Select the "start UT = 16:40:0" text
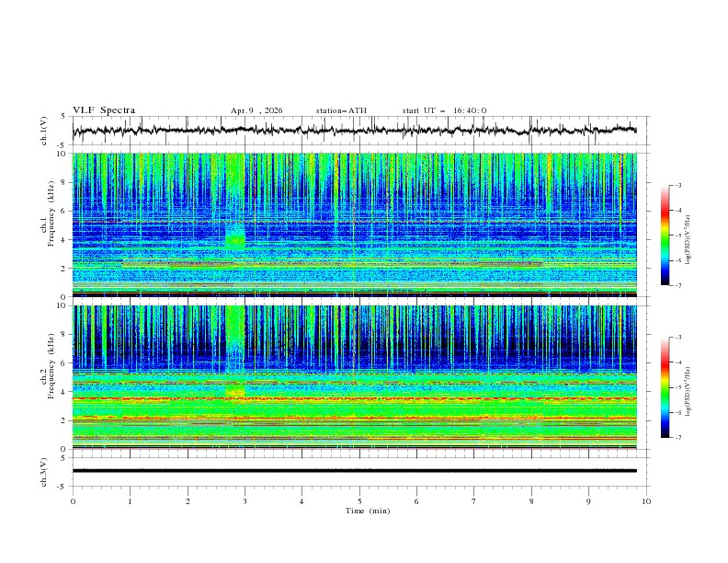 pyautogui.click(x=444, y=110)
